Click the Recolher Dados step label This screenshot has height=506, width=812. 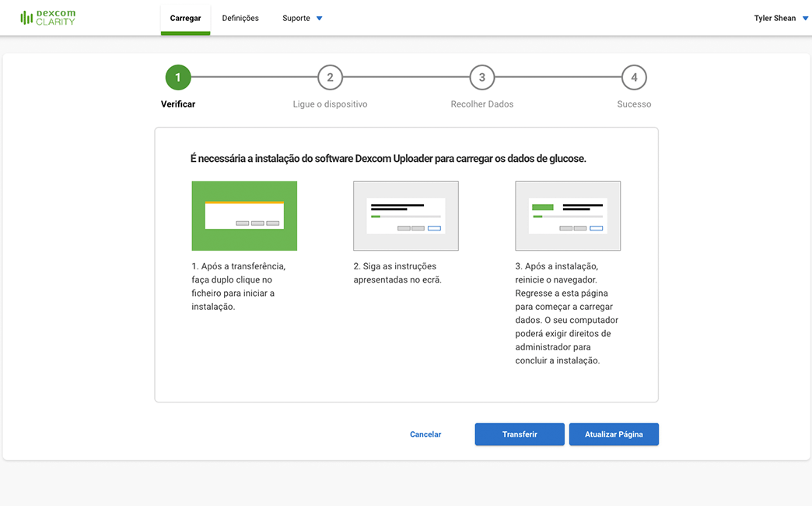coord(482,104)
